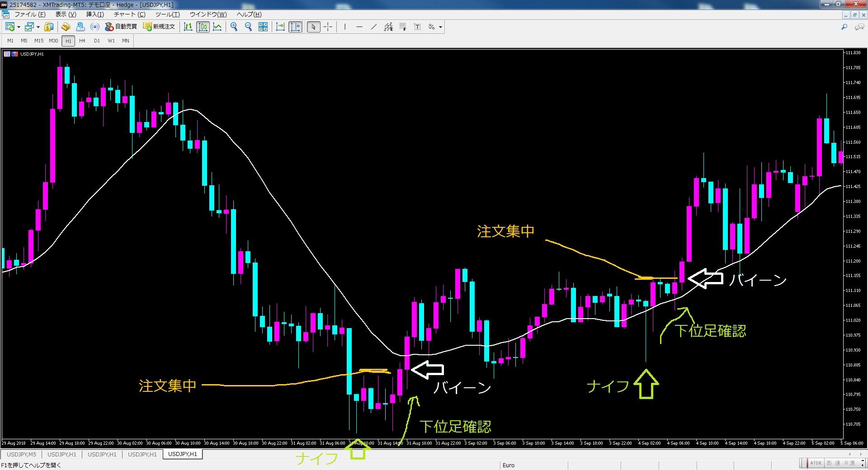Toggle chart shift from right edge

295,27
